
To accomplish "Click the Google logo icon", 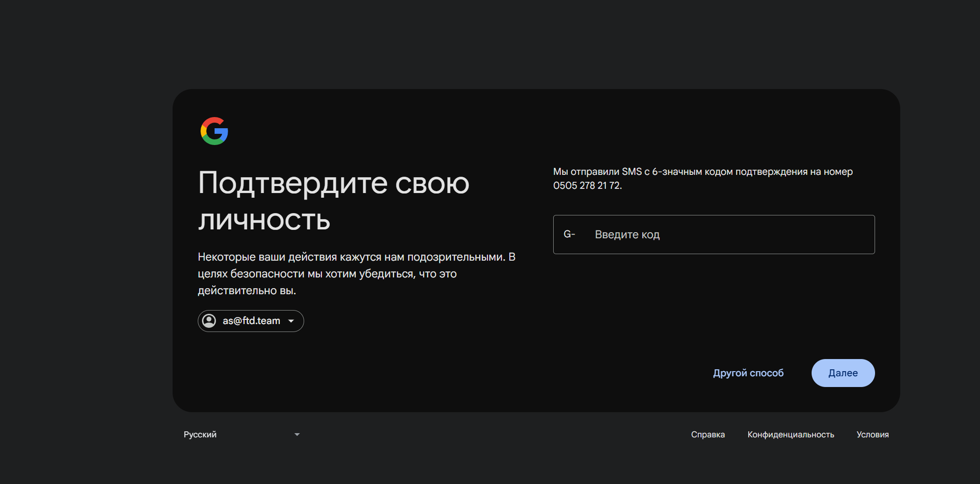I will click(214, 131).
